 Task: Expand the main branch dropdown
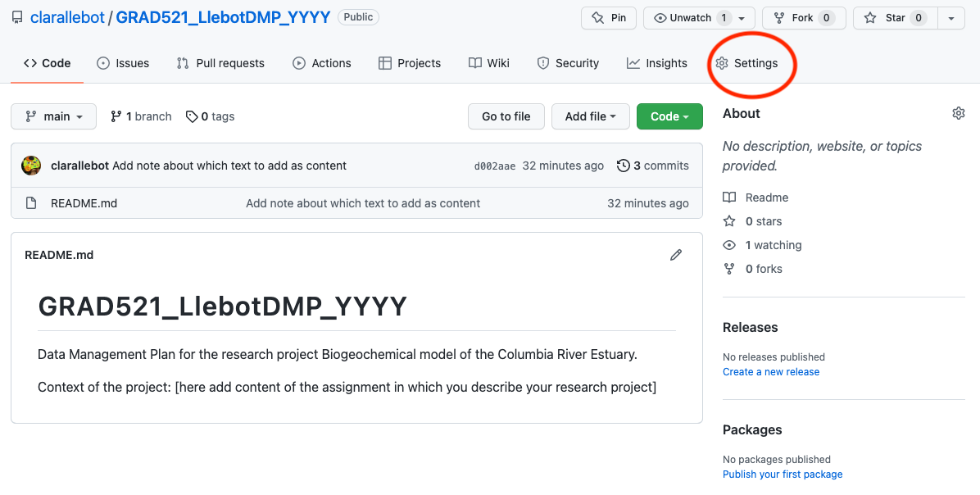[53, 116]
